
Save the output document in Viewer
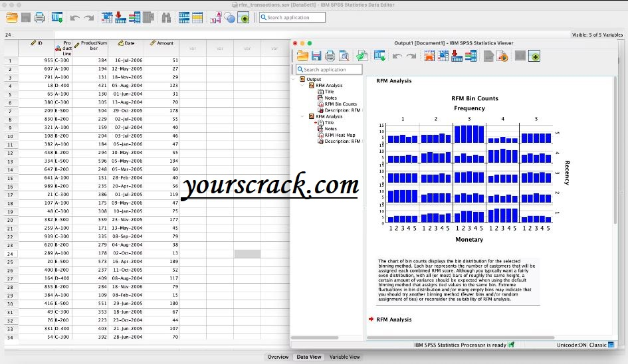pyautogui.click(x=316, y=56)
